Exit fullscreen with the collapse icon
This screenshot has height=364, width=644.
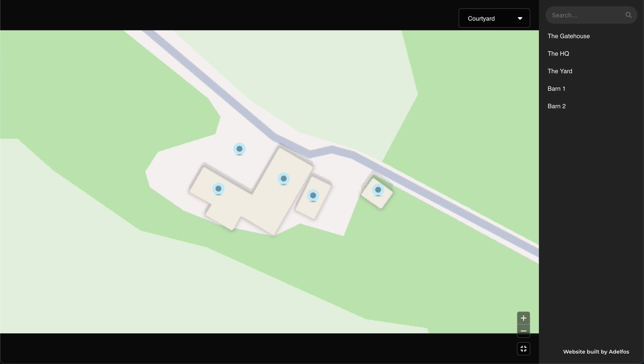point(524,349)
